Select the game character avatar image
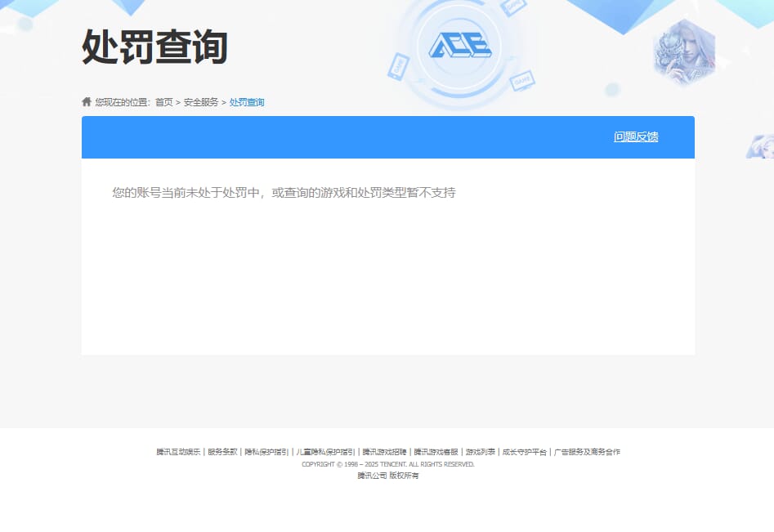The height and width of the screenshot is (532, 774). [685, 51]
